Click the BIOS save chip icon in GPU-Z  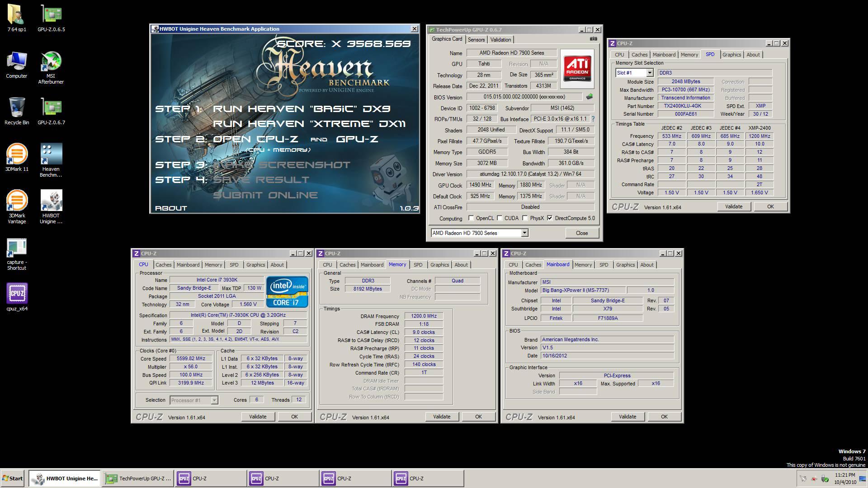(x=589, y=97)
